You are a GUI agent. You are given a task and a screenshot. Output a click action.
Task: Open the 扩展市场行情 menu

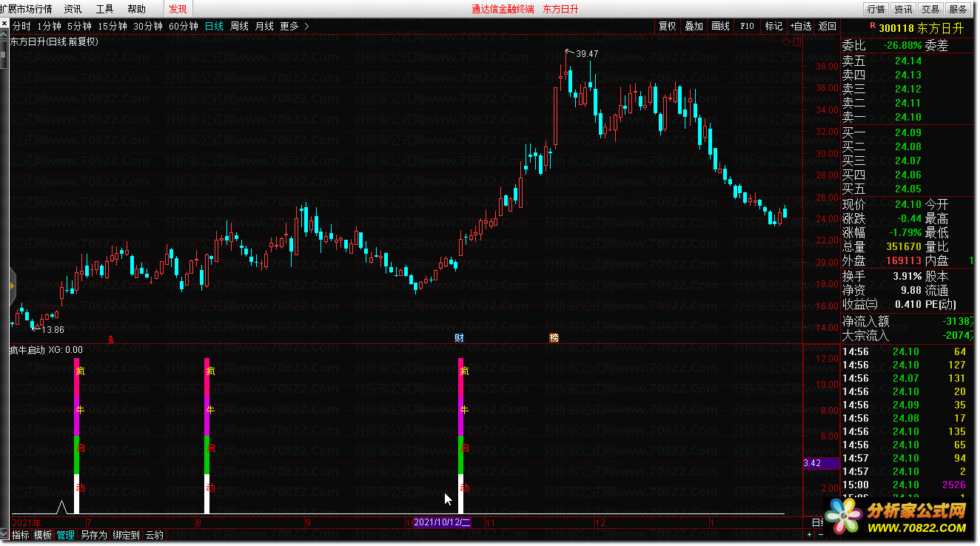coord(26,9)
